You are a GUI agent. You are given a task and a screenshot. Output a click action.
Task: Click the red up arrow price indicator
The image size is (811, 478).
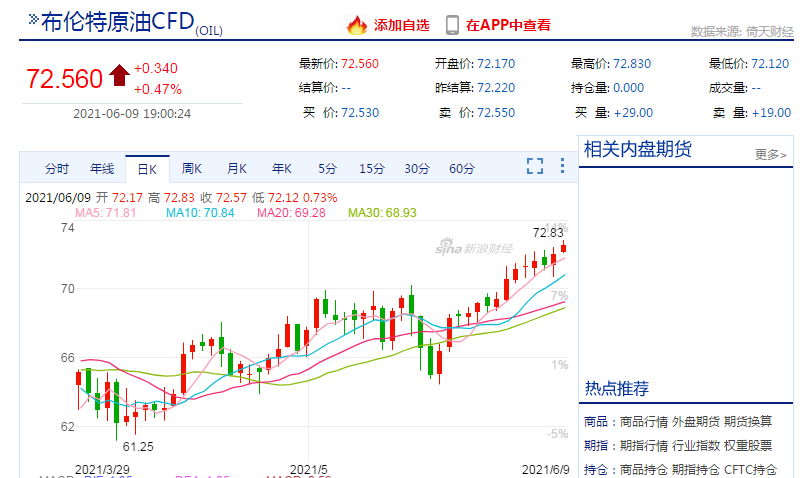point(120,76)
